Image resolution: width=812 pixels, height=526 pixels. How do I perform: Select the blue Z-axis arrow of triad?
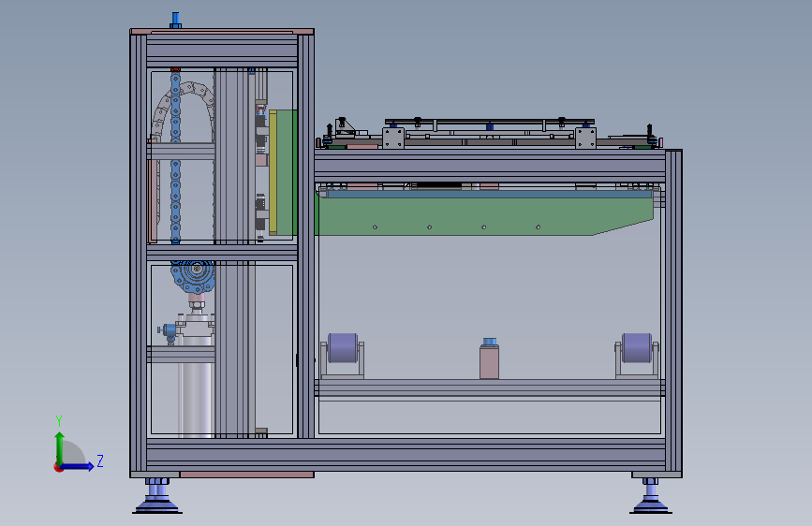click(77, 466)
